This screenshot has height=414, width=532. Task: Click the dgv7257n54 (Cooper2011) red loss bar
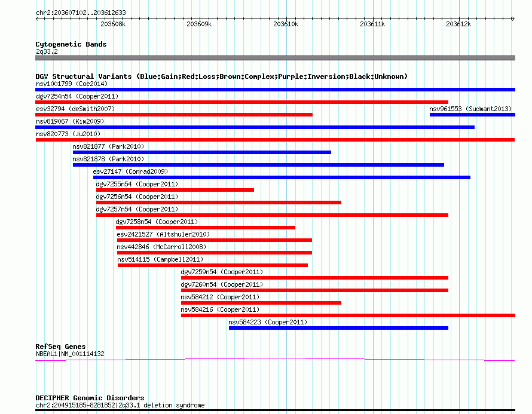click(272, 215)
